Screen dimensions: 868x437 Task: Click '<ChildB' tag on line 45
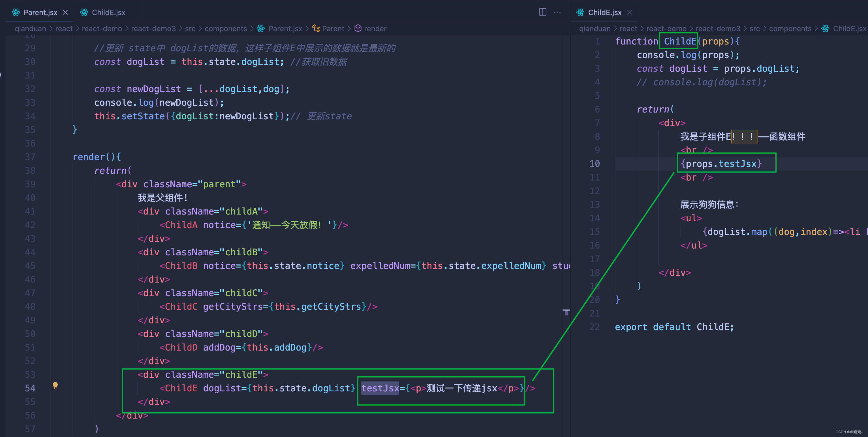point(178,266)
